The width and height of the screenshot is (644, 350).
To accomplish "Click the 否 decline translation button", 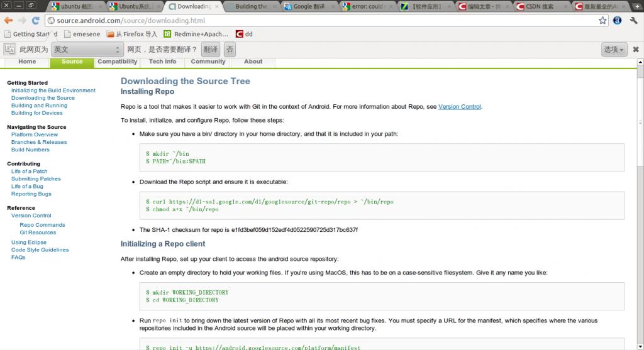I will (x=230, y=49).
